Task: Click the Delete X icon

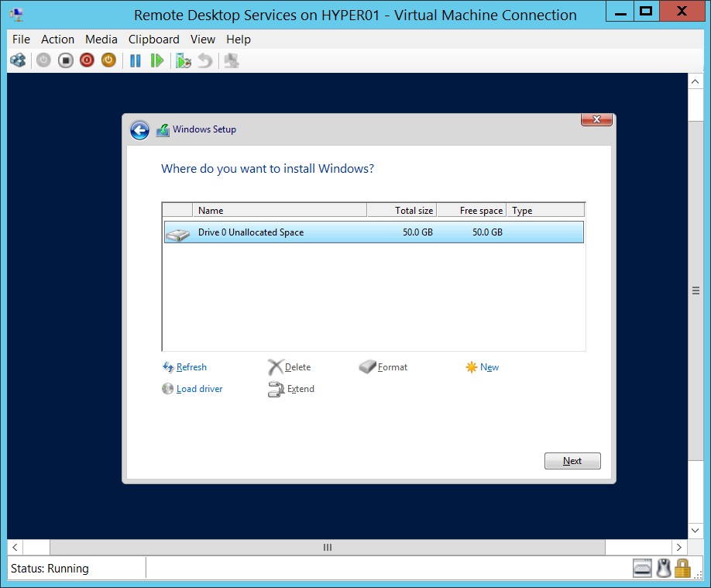Action: click(x=275, y=367)
